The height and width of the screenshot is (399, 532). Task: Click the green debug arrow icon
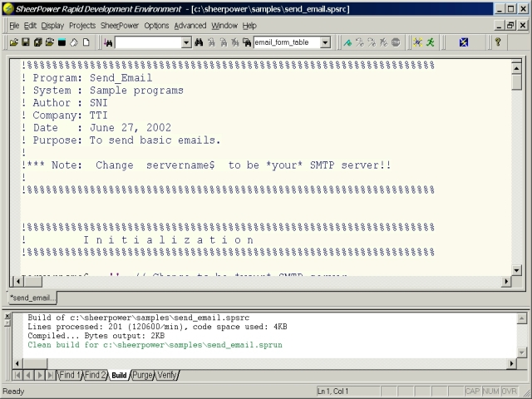coord(347,42)
